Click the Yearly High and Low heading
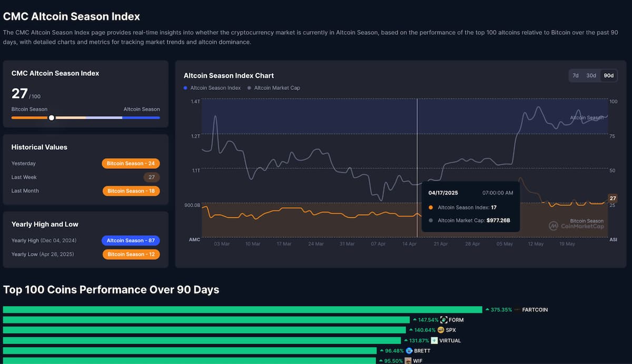The width and height of the screenshot is (632, 364). click(x=45, y=224)
